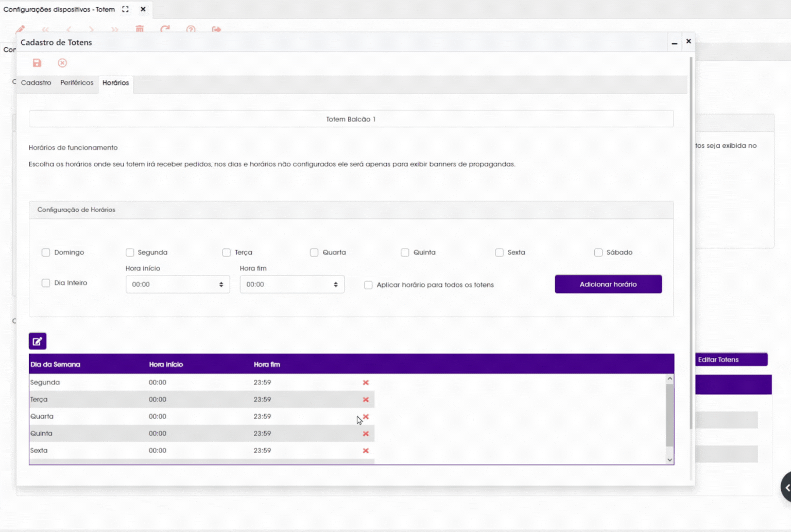Click the Dia da Semana column header

point(55,364)
